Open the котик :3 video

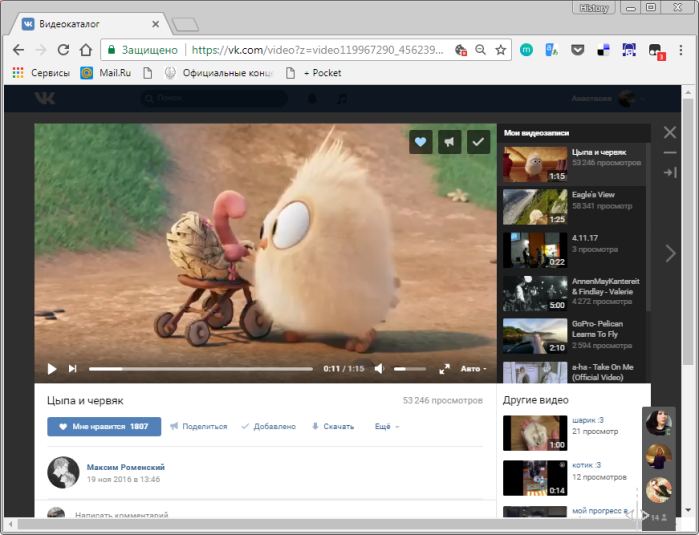[586, 465]
